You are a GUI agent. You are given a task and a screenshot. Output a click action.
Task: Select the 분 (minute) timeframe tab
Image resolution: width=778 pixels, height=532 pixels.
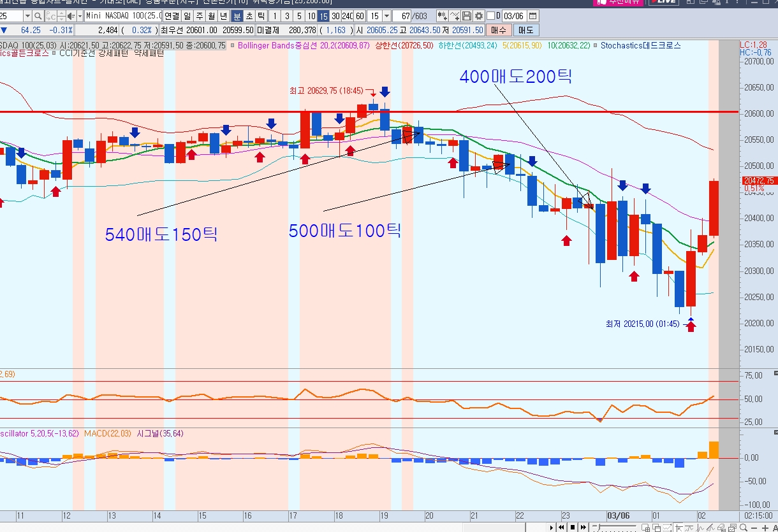tap(237, 16)
